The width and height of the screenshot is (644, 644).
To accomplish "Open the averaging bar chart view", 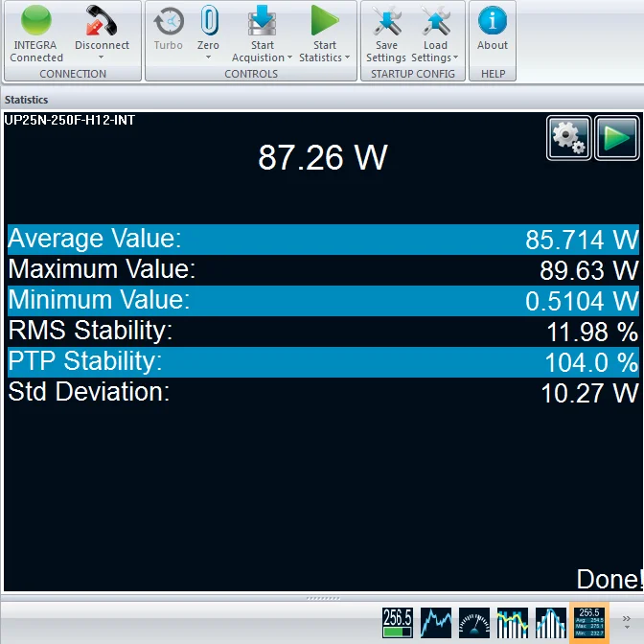I will coord(513,622).
